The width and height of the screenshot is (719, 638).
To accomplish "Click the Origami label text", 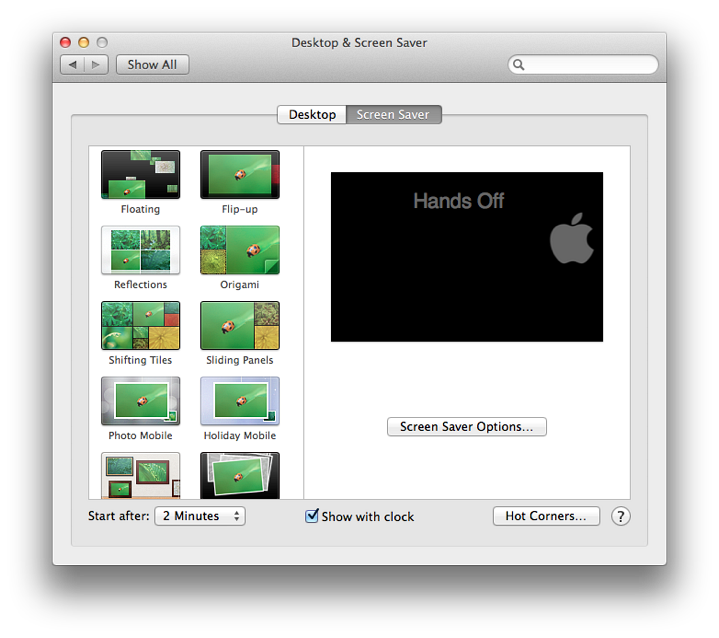I will tap(240, 285).
